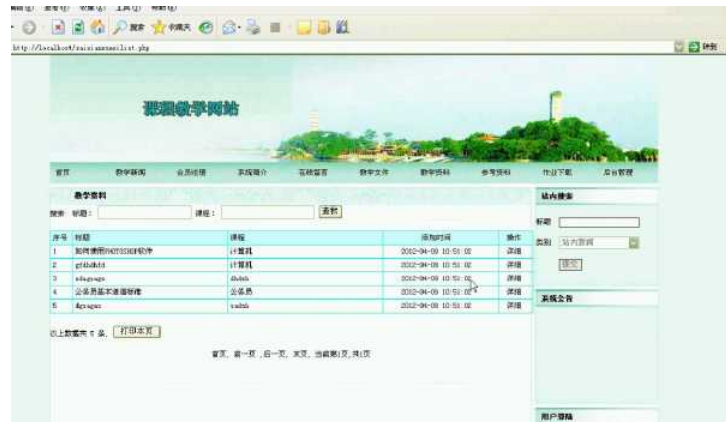Image resolution: width=726 pixels, height=431 pixels.
Task: Open the 查看(V) menu
Action: click(x=56, y=7)
